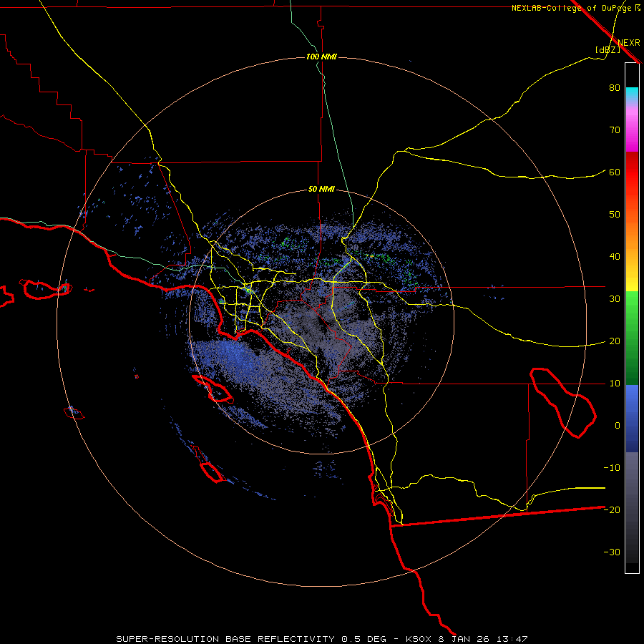This screenshot has width=644, height=644.
Task: Click the 50 NMI range ring label
Action: pos(321,190)
